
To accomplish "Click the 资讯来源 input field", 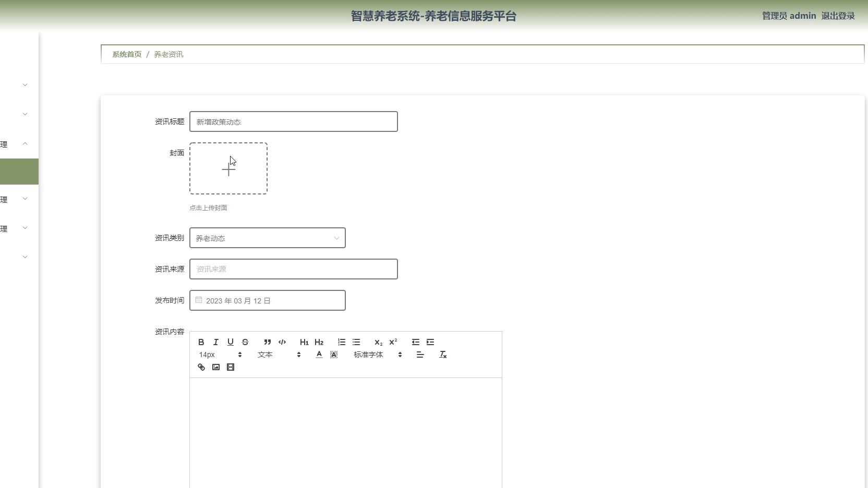I will 294,269.
